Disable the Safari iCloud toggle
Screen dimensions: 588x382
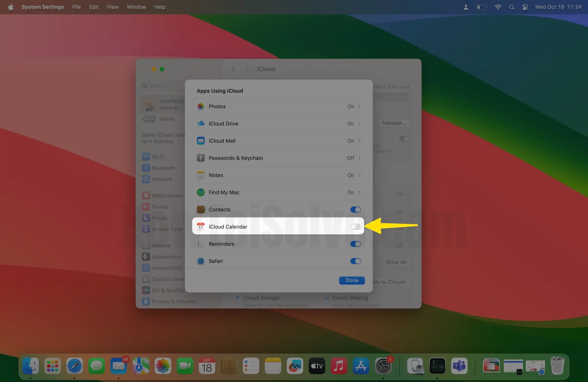pyautogui.click(x=355, y=261)
